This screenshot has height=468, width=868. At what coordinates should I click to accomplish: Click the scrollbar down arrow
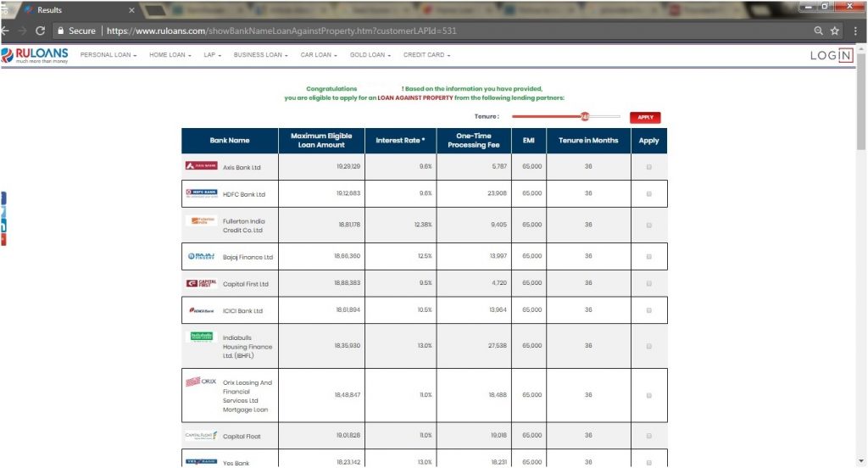tap(861, 461)
